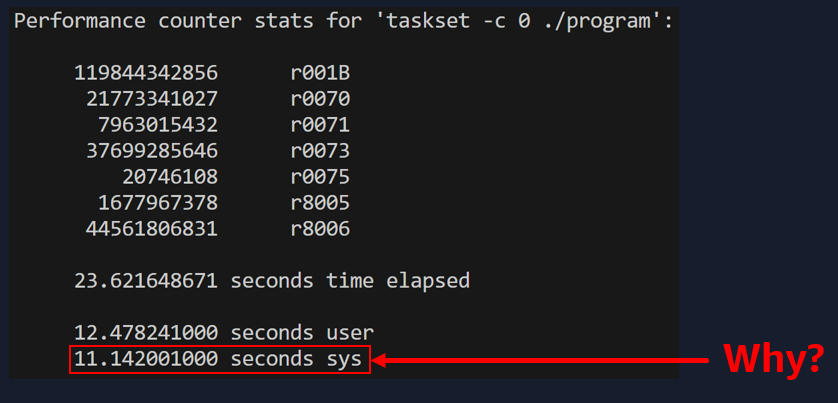Click the r8006 event name
The height and width of the screenshot is (403, 838).
(x=320, y=229)
